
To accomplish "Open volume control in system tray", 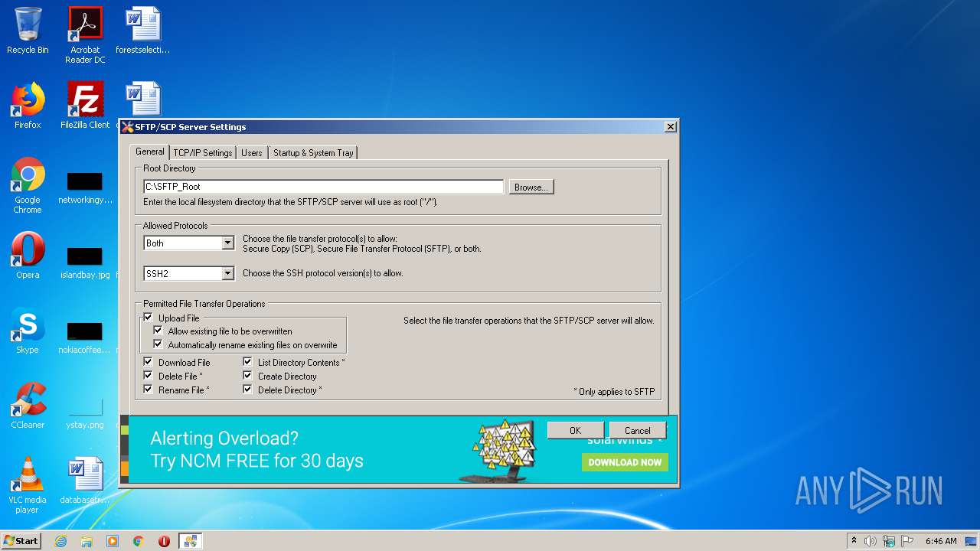I will click(x=871, y=541).
